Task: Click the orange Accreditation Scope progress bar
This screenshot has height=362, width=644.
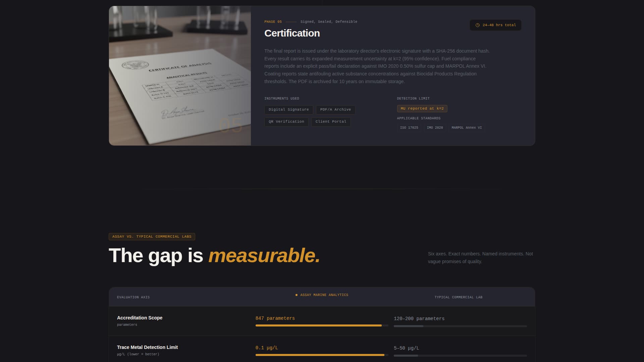Action: coord(319,325)
